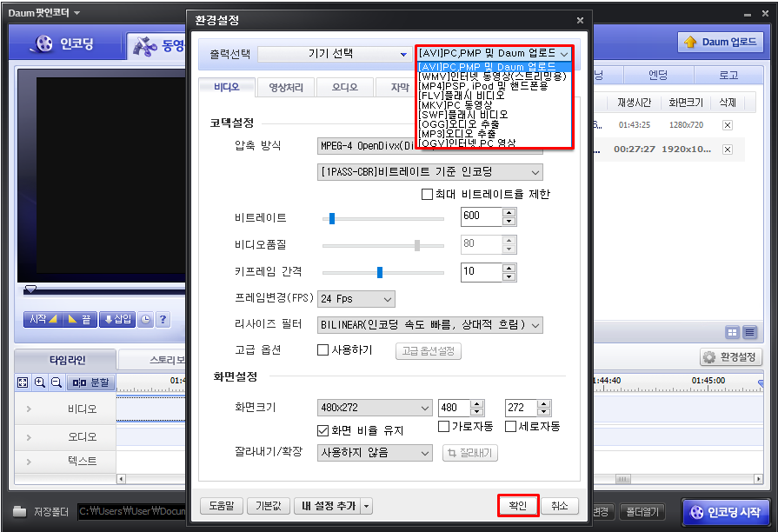Enable 세로자동 checkbox

click(510, 426)
